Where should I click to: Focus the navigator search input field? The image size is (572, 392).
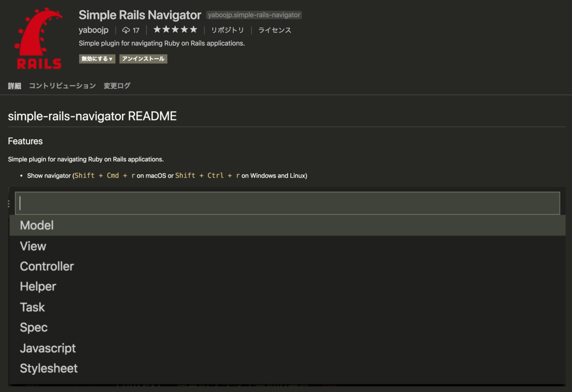tap(287, 203)
